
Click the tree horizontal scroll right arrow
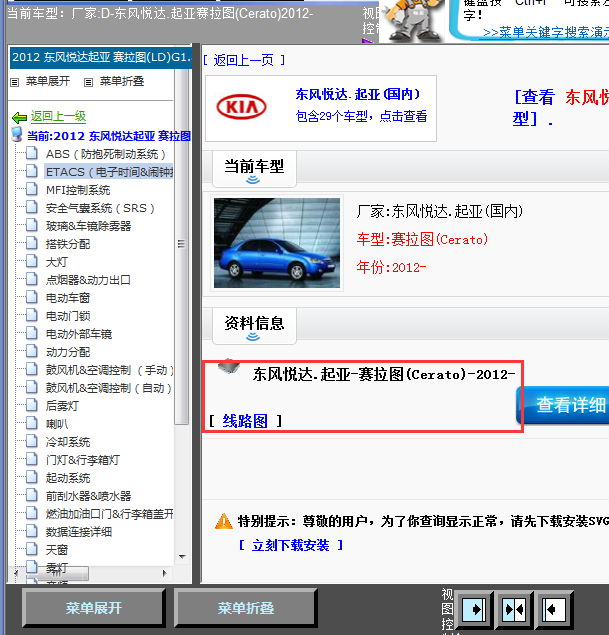tap(164, 573)
